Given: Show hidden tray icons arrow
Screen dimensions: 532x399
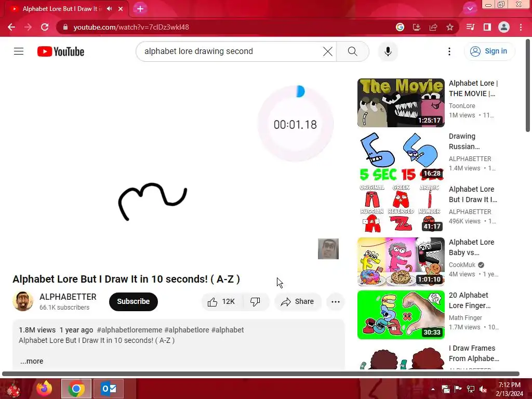Looking at the screenshot, I should pyautogui.click(x=433, y=389).
